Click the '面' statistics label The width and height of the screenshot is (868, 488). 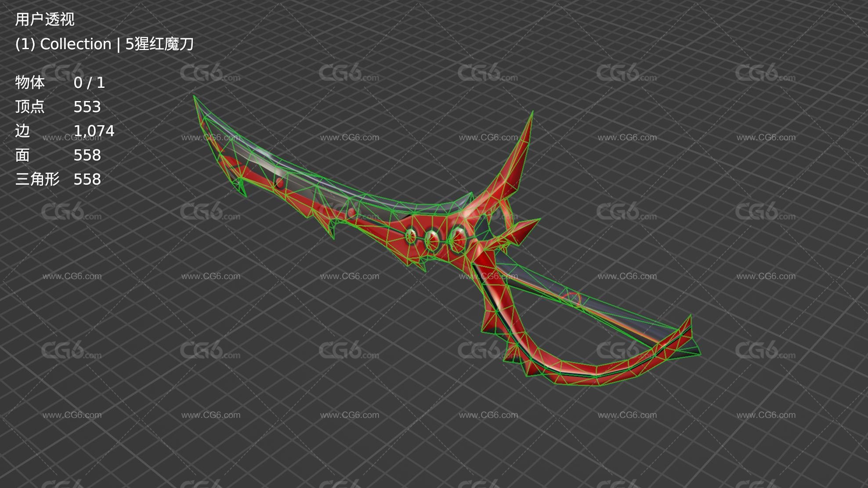point(22,155)
